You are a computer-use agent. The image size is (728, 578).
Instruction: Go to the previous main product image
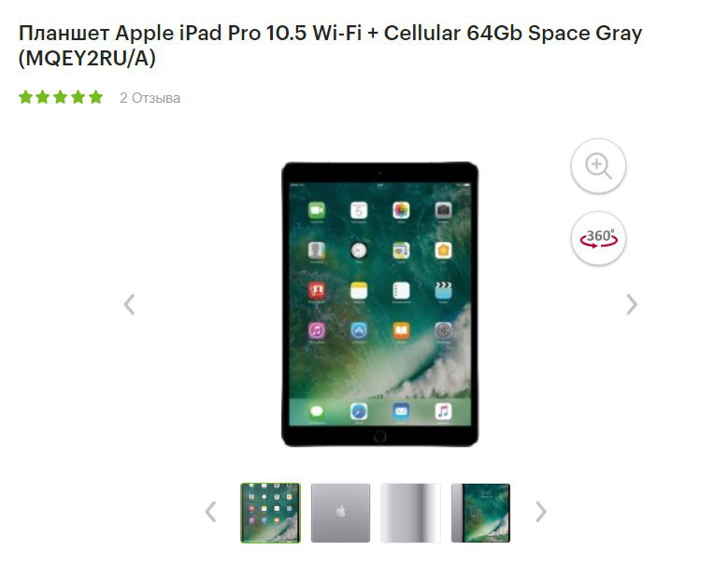[130, 304]
